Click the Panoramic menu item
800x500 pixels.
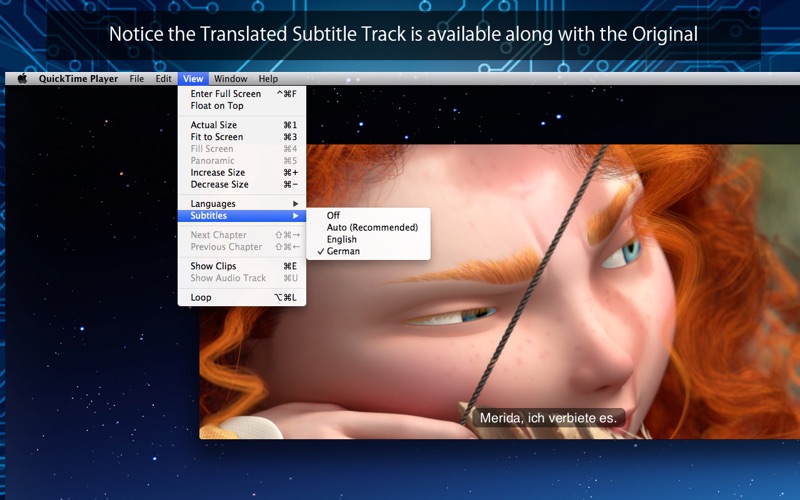242,160
